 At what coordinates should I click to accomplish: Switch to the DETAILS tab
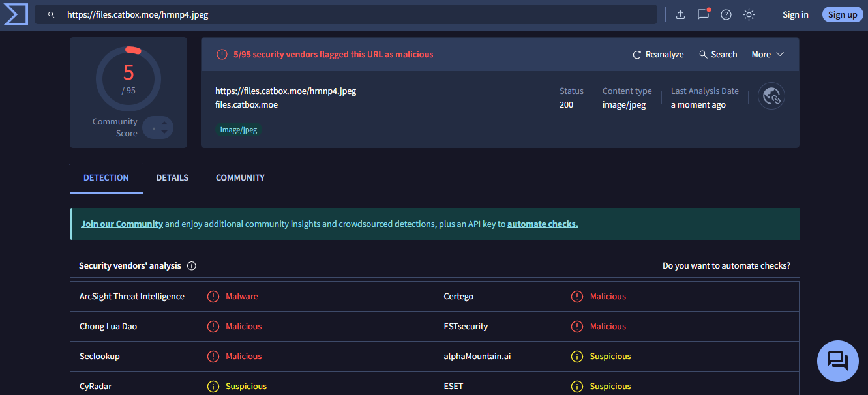172,177
